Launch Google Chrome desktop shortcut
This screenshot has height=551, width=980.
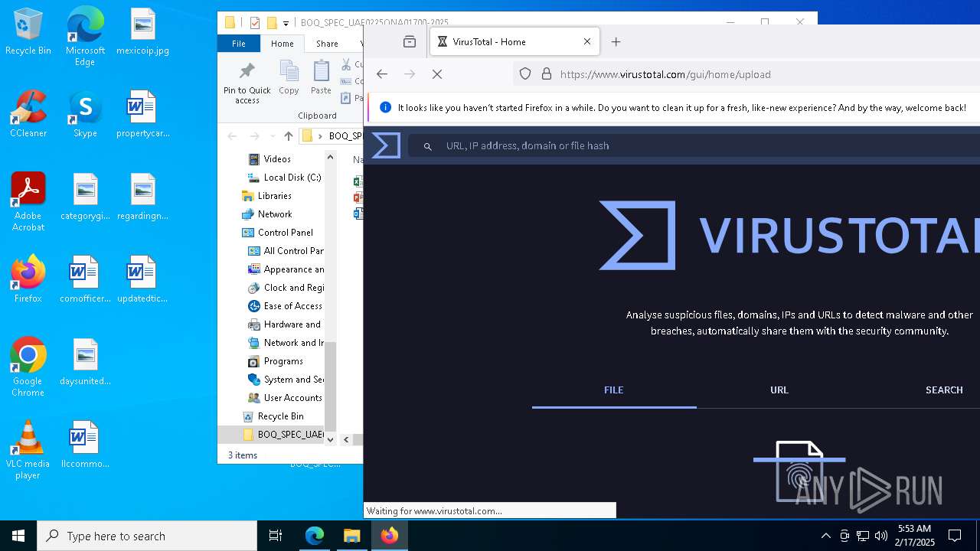click(28, 368)
